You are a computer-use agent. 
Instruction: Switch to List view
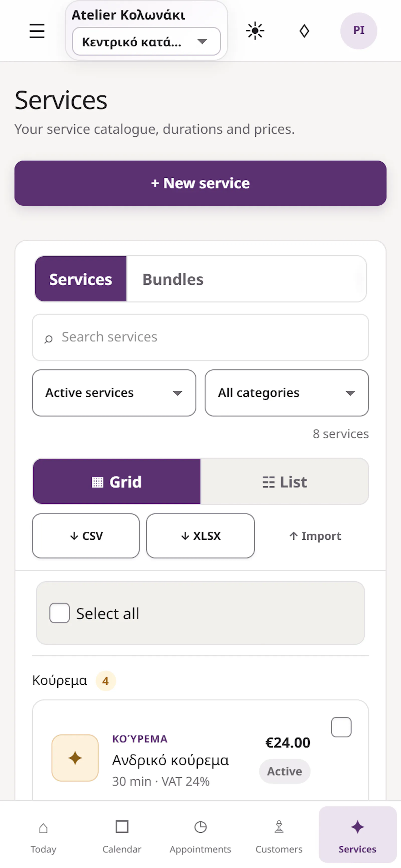[x=284, y=481]
